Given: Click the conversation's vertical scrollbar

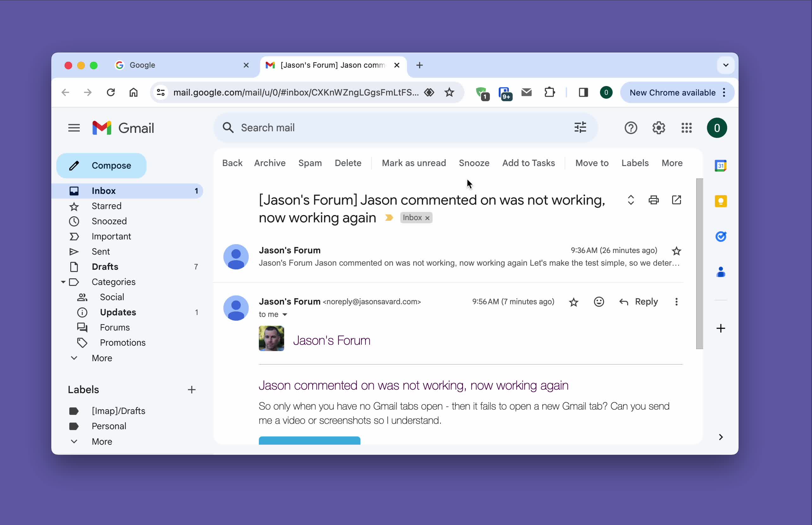Looking at the screenshot, I should click(x=699, y=263).
